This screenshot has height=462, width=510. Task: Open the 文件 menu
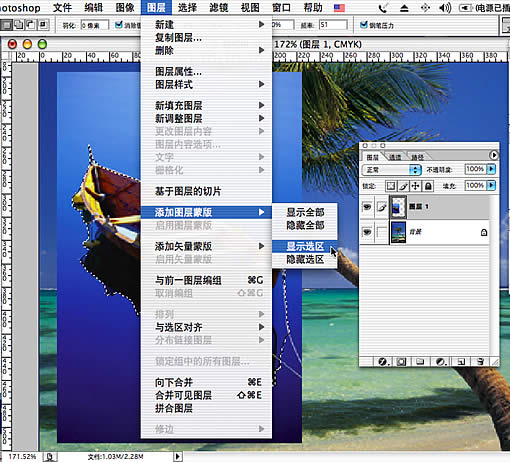pyautogui.click(x=62, y=7)
